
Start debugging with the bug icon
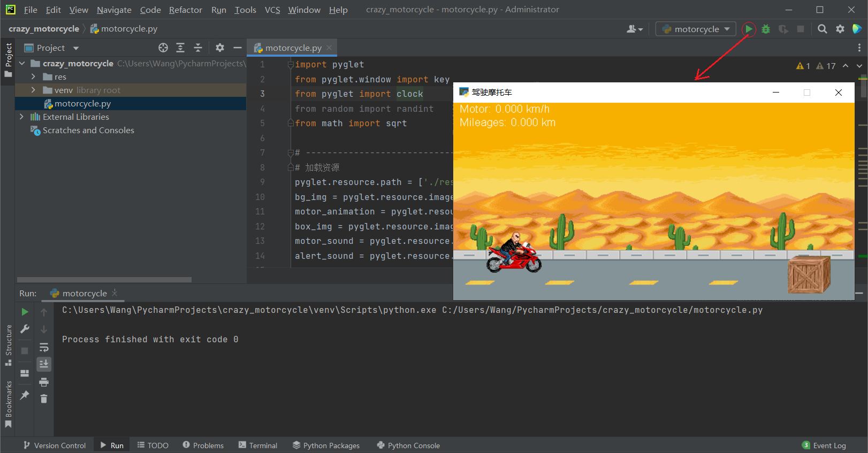pos(766,29)
